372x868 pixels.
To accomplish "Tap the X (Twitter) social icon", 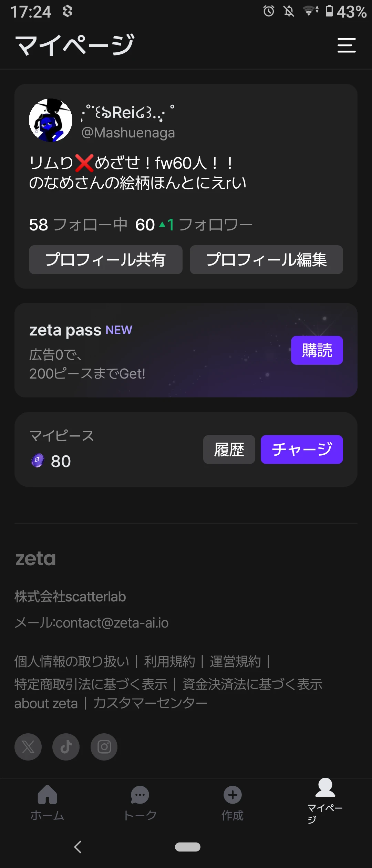I will point(28,747).
